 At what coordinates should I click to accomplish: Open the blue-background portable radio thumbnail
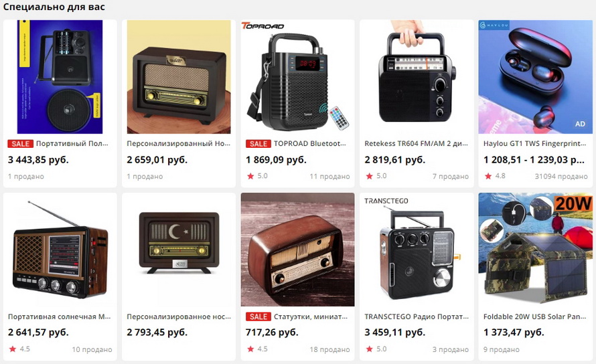tap(60, 77)
